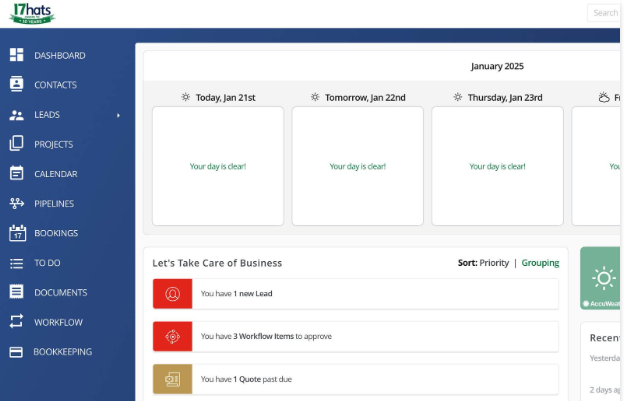The height and width of the screenshot is (401, 624).
Task: Sort tasks by Priority
Action: click(494, 263)
